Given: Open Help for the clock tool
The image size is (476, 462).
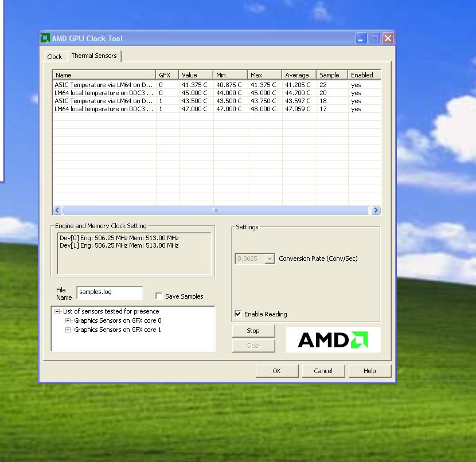Looking at the screenshot, I should [369, 371].
